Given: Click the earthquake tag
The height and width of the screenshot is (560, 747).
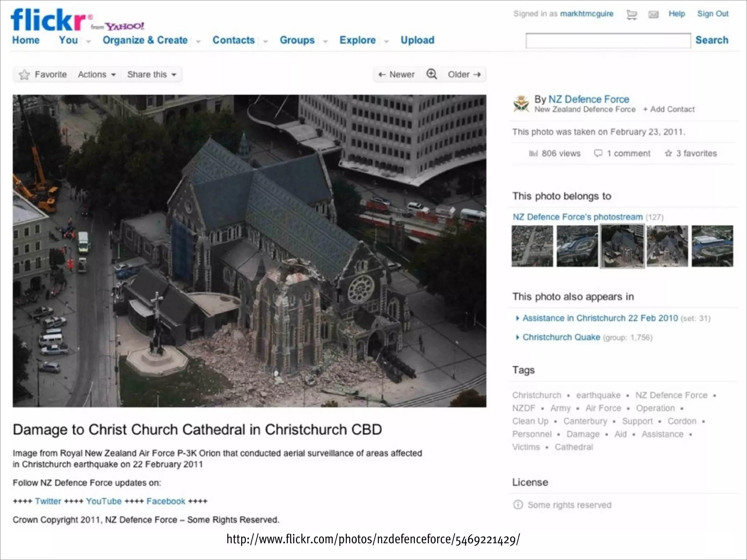Looking at the screenshot, I should pos(598,395).
